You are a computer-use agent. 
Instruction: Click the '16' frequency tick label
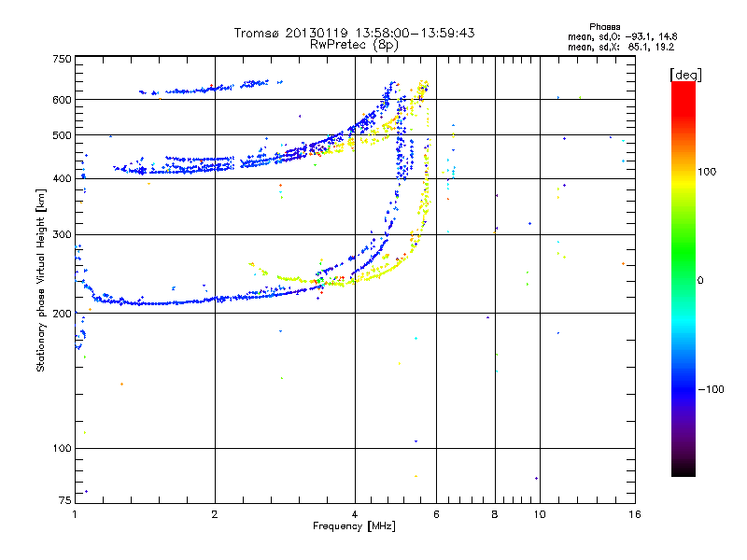[x=635, y=514]
